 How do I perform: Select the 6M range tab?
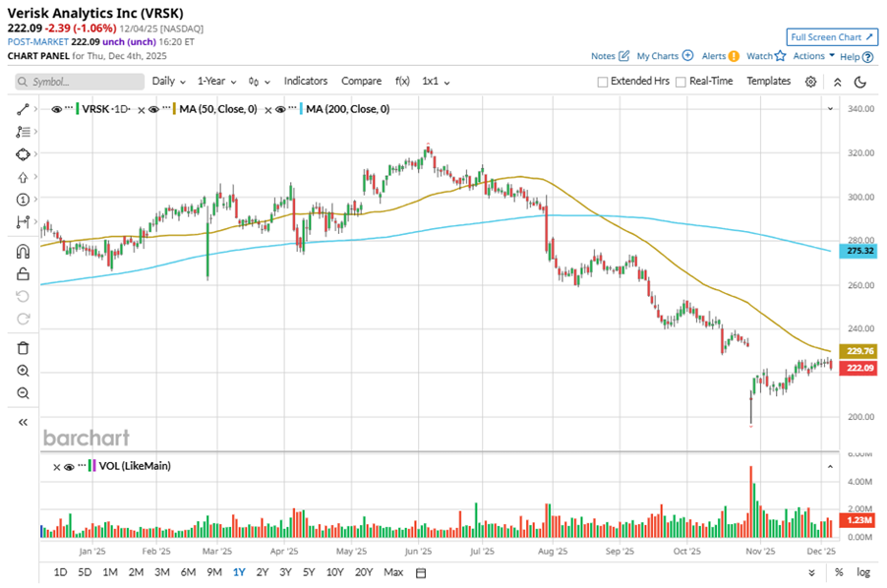(188, 572)
